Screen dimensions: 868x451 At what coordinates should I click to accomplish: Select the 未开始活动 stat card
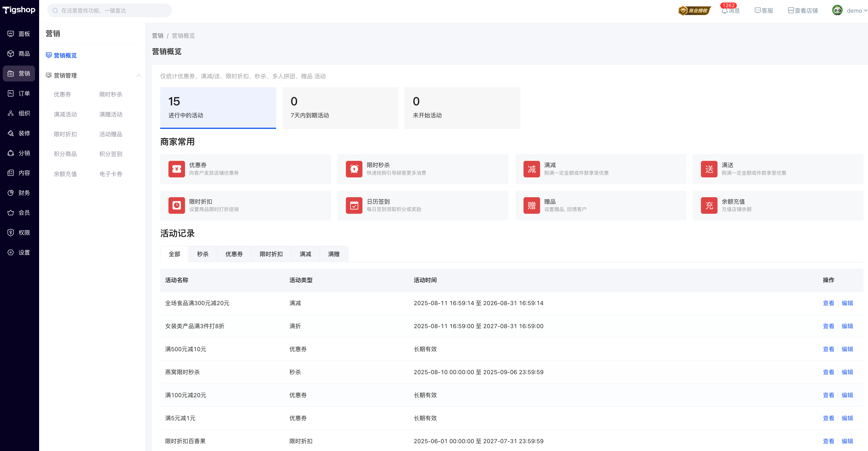[x=462, y=108]
